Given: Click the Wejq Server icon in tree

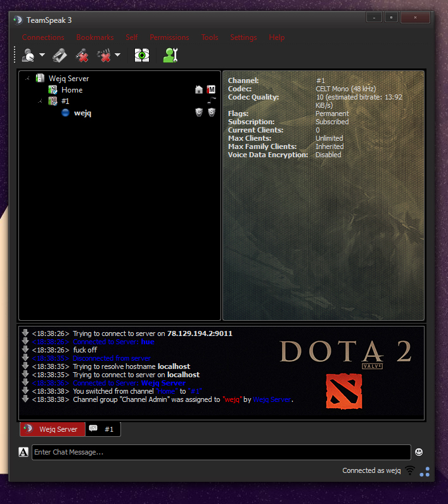Looking at the screenshot, I should coord(40,78).
